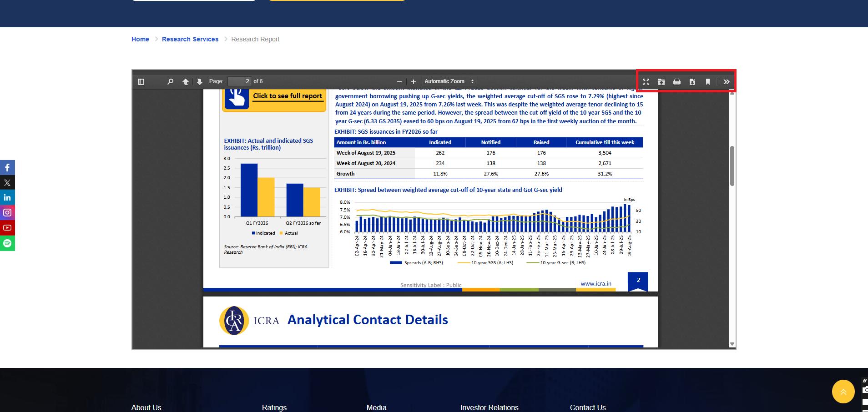Open the find-in-document search

(170, 82)
